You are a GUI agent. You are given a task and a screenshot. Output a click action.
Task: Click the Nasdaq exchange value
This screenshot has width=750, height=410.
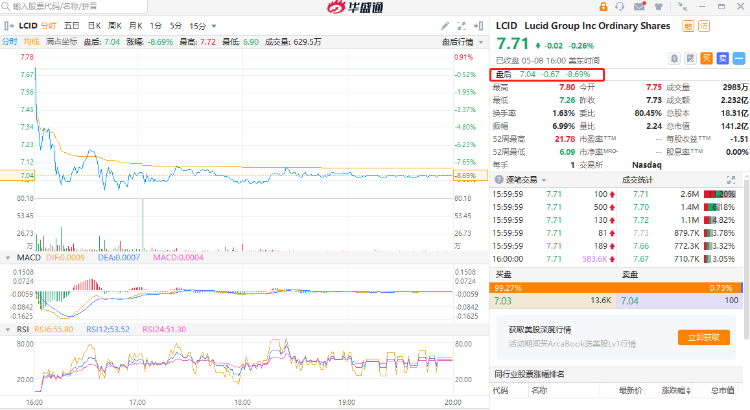point(647,165)
